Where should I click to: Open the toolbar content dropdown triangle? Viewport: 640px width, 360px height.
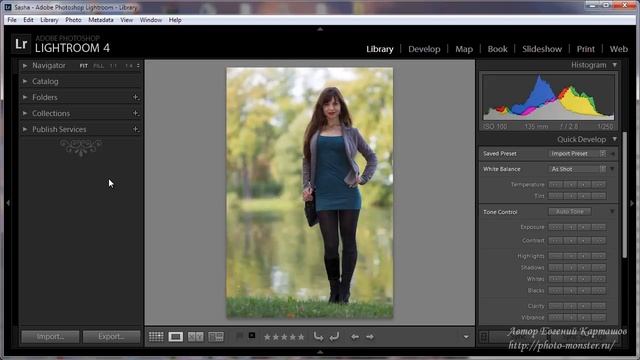(466, 337)
